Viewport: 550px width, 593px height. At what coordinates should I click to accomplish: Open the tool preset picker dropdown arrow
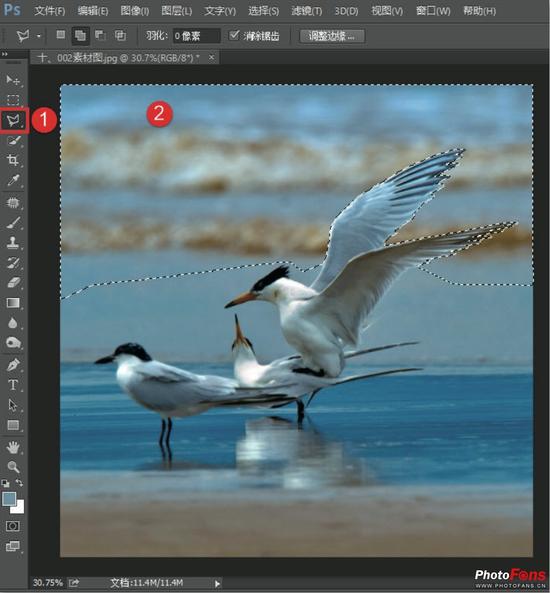pyautogui.click(x=39, y=36)
